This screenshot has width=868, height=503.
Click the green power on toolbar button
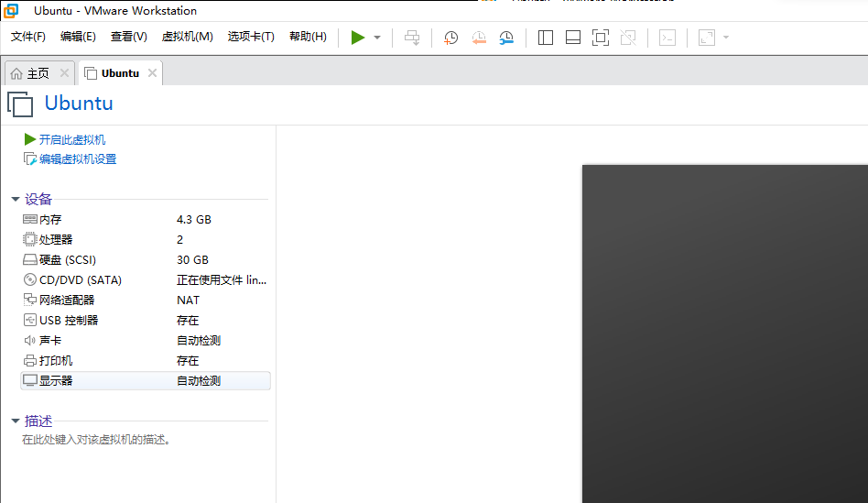coord(357,38)
